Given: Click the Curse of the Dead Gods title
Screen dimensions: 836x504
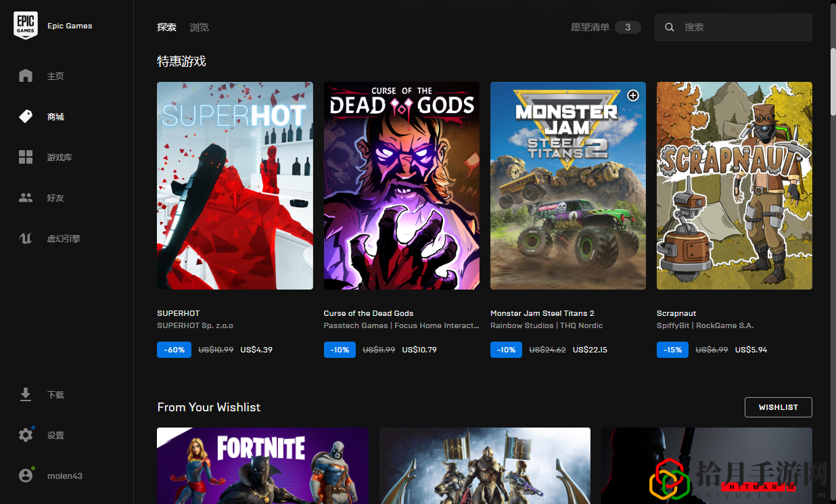Looking at the screenshot, I should coord(369,313).
